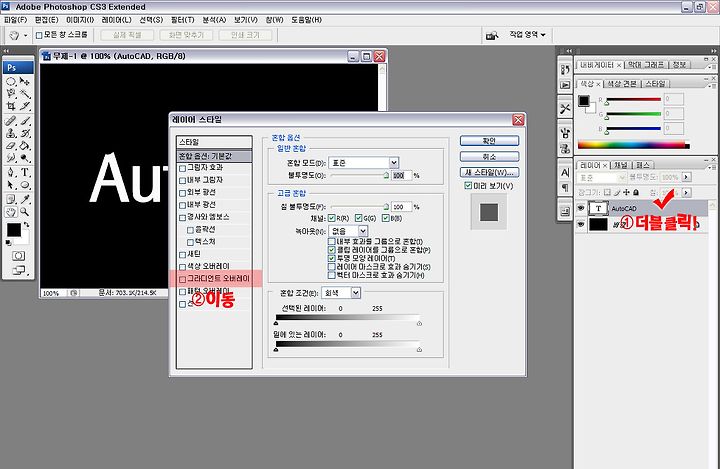Select the Type tool in toolbox
The image size is (720, 469).
point(25,173)
